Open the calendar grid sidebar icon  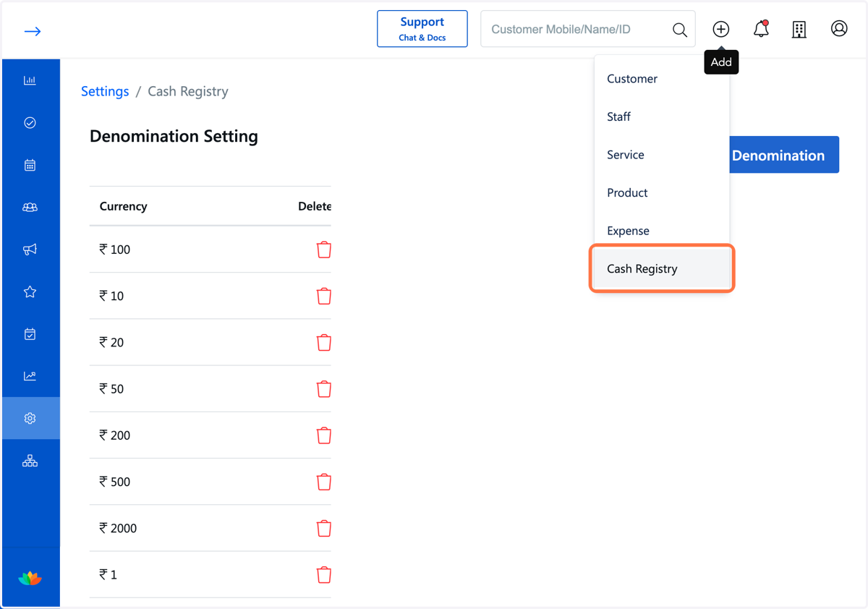(x=30, y=165)
